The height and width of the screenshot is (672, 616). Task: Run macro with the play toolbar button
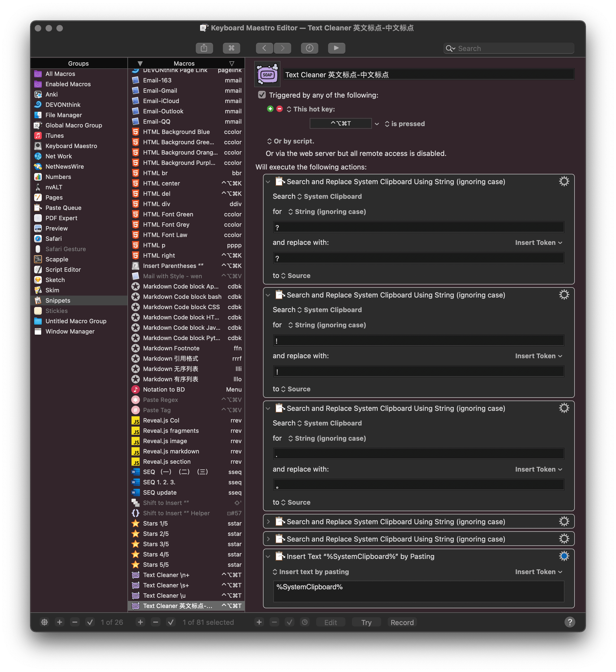pyautogui.click(x=336, y=48)
